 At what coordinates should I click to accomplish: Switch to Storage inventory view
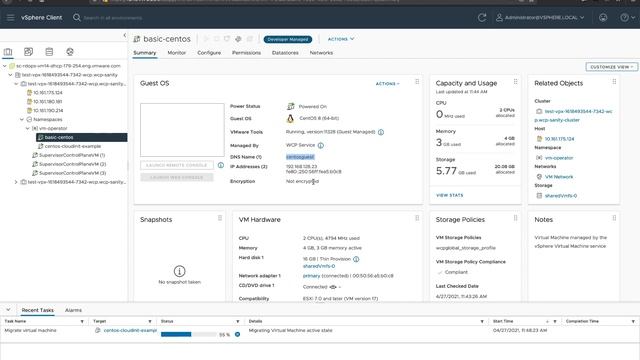point(49,52)
